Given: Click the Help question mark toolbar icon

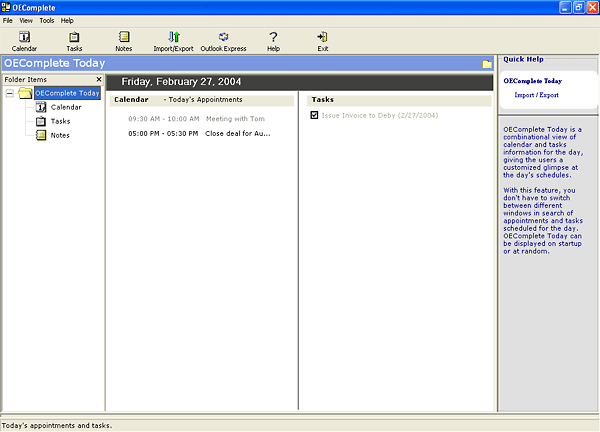Looking at the screenshot, I should (273, 41).
